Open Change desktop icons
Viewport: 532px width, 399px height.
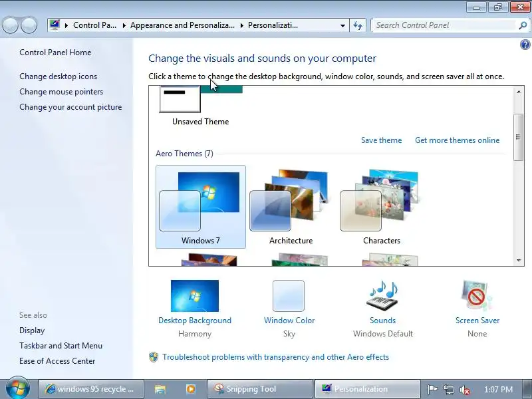(x=58, y=76)
